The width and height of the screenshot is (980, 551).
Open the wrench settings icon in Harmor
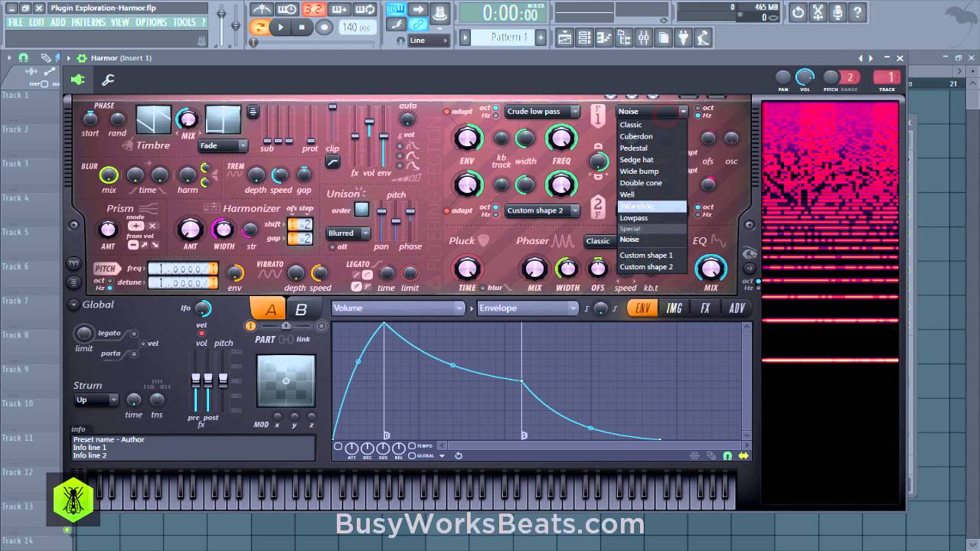click(x=108, y=79)
